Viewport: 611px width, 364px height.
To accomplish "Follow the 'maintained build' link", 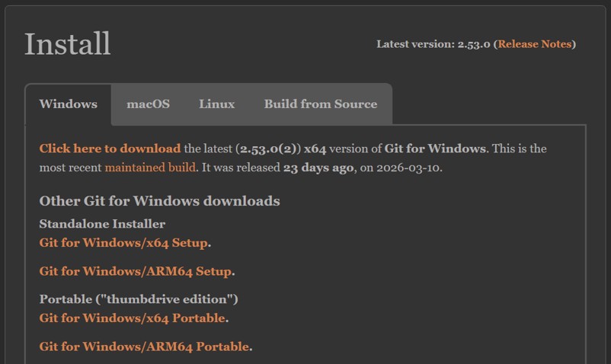I will [150, 168].
